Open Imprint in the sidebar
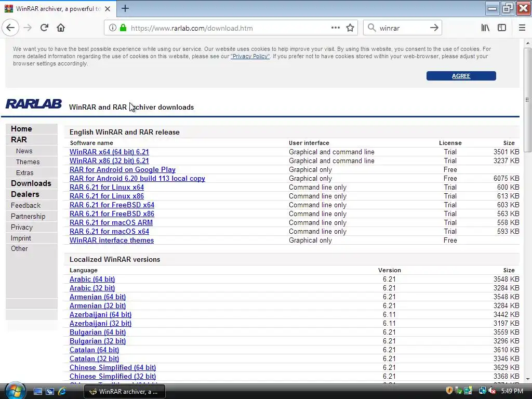This screenshot has height=399, width=532. tap(21, 238)
